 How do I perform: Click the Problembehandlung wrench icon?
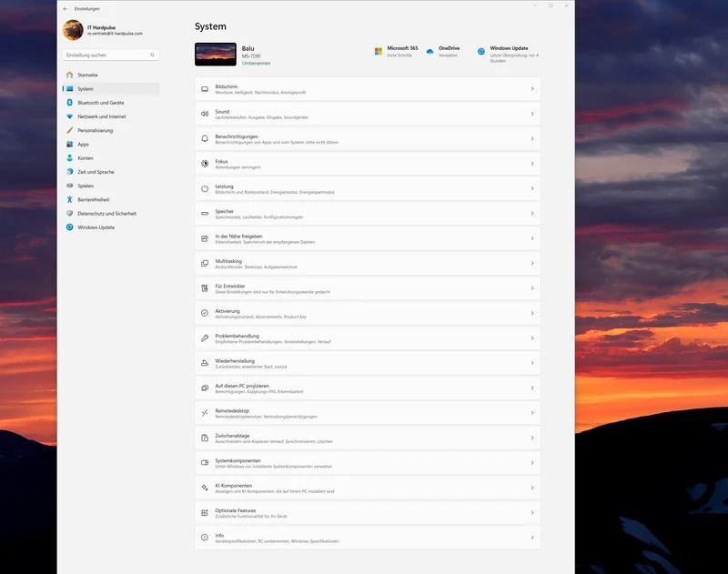(205, 338)
